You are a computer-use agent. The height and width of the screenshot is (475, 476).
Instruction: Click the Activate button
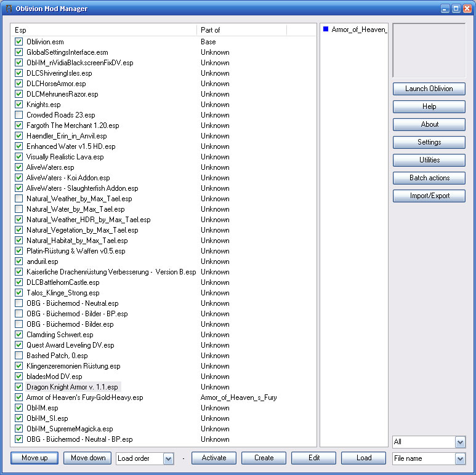(214, 458)
